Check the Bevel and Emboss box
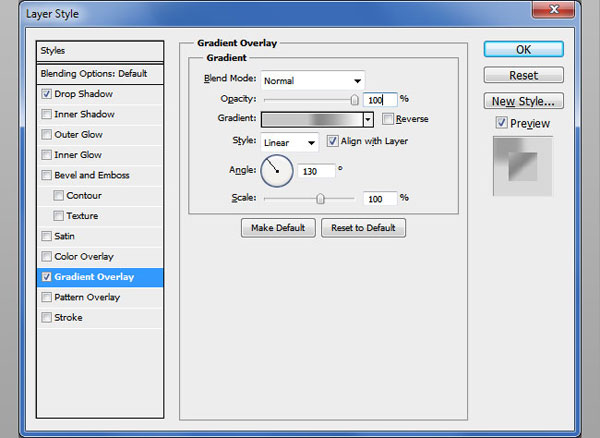Viewport: 600px width, 438px height. tap(47, 175)
